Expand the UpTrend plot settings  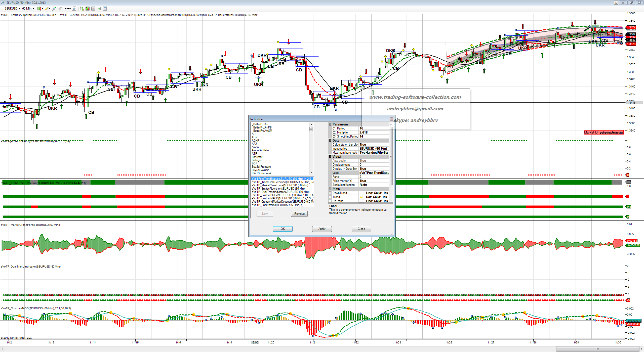pos(330,201)
